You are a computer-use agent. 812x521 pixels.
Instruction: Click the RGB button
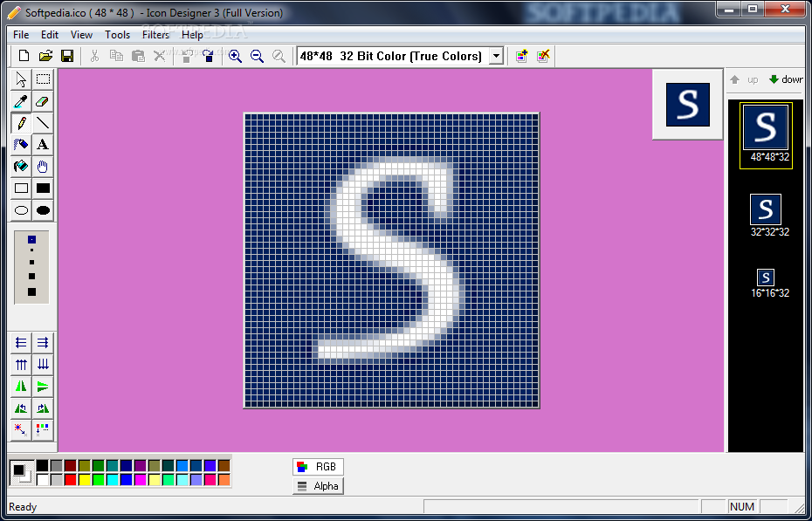(318, 467)
